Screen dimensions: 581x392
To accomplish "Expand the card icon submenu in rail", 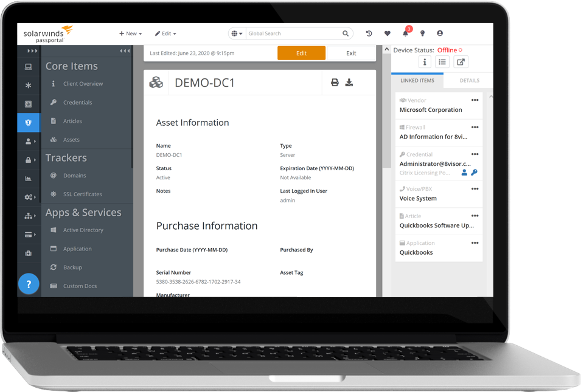I will point(30,235).
